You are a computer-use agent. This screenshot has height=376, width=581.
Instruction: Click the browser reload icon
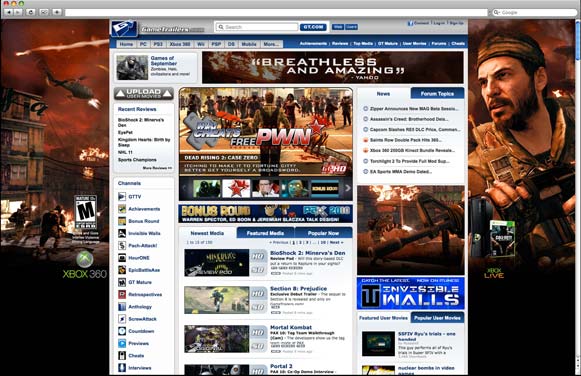point(31,12)
